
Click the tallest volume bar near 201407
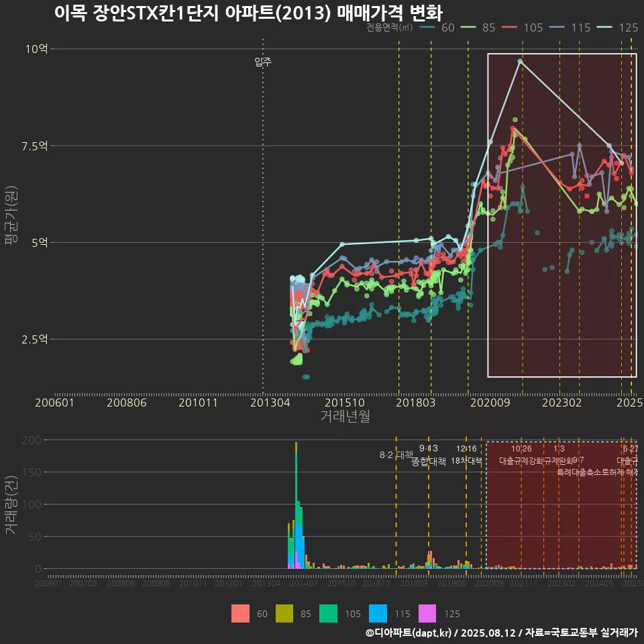coord(296,506)
